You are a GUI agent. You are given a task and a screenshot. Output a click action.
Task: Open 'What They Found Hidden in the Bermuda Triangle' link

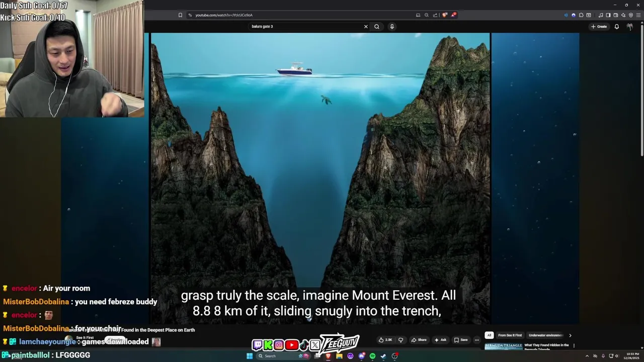click(x=546, y=346)
